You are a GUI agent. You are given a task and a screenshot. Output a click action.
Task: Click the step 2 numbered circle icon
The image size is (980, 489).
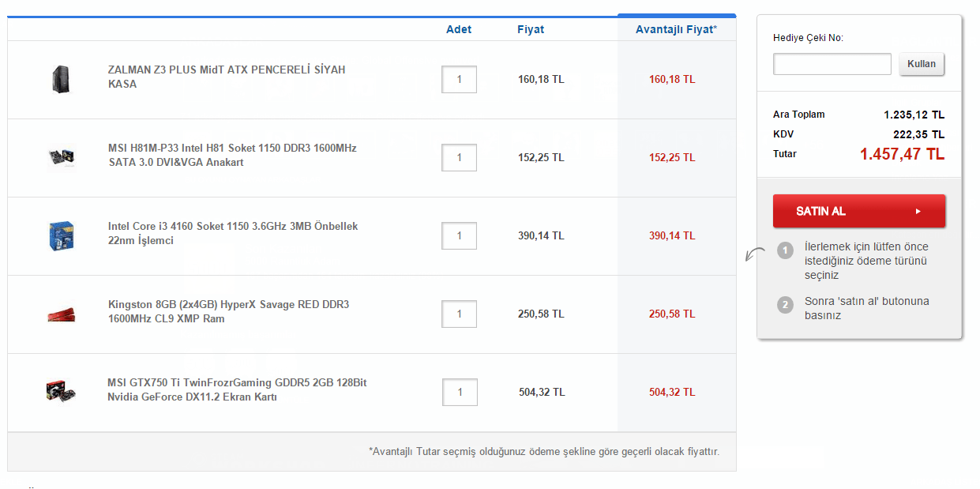[x=785, y=305]
